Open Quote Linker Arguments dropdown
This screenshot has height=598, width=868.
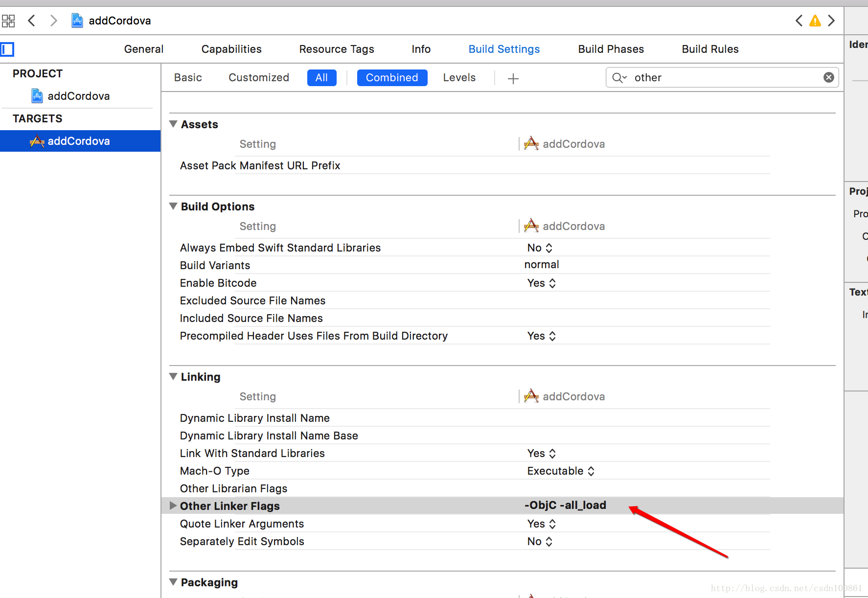pos(542,524)
